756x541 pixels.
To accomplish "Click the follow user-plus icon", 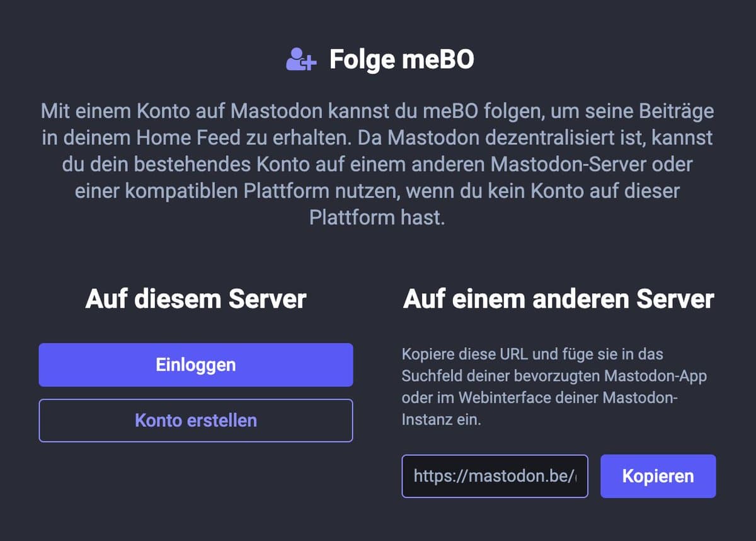I will click(x=301, y=60).
